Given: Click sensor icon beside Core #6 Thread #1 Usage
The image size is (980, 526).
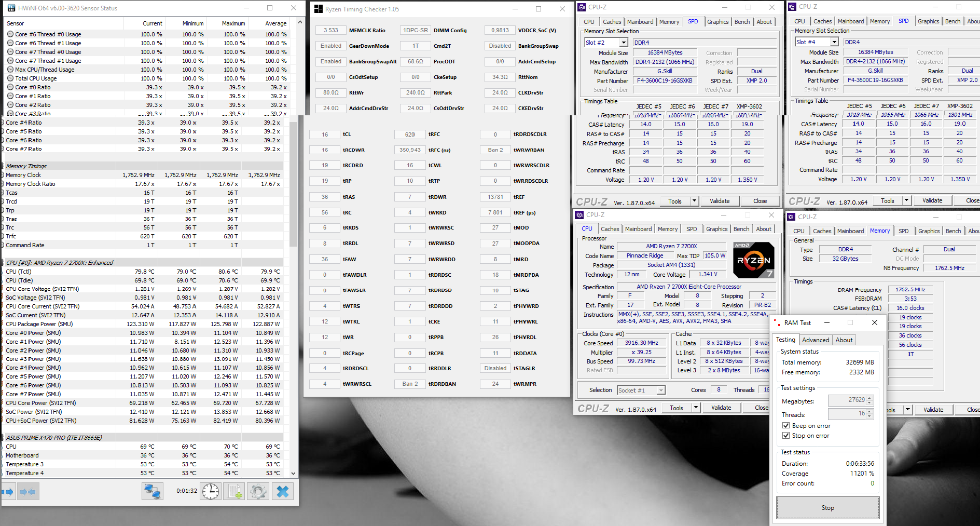Looking at the screenshot, I should tap(10, 43).
